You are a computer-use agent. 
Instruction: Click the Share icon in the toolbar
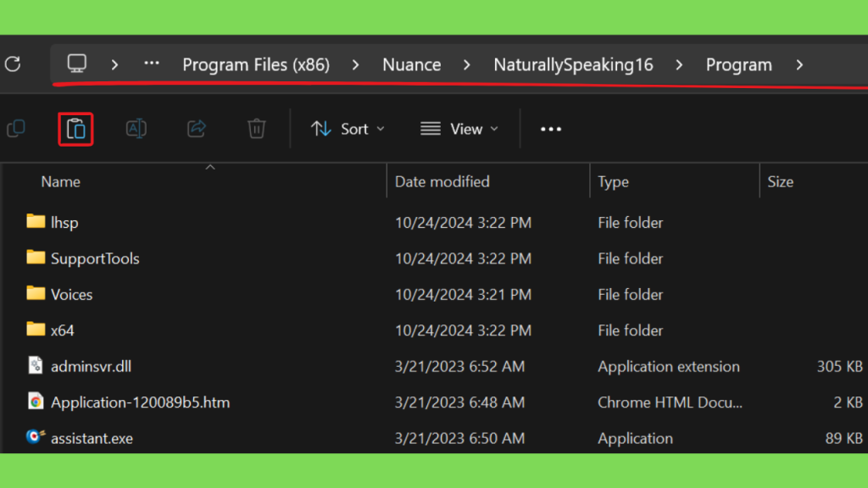(197, 129)
